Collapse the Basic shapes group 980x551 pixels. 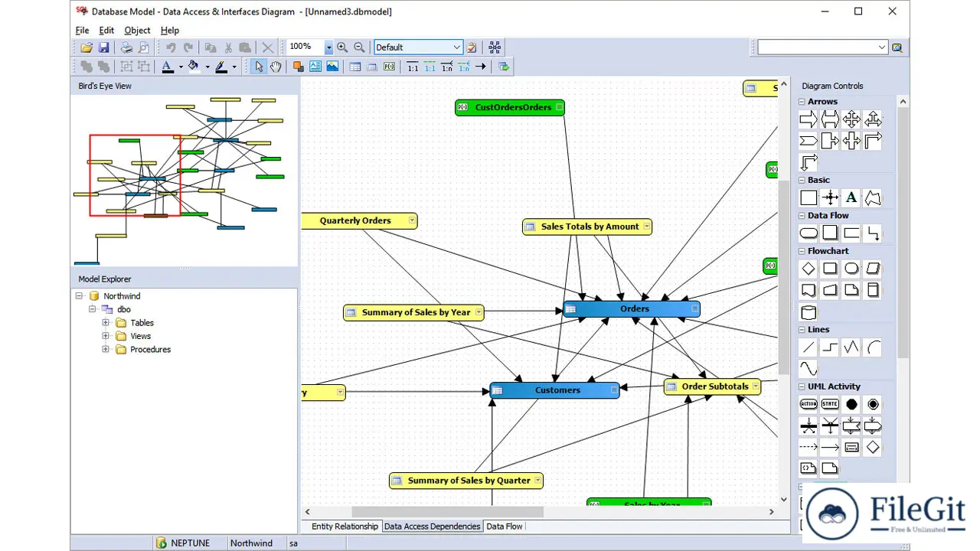[x=802, y=181]
